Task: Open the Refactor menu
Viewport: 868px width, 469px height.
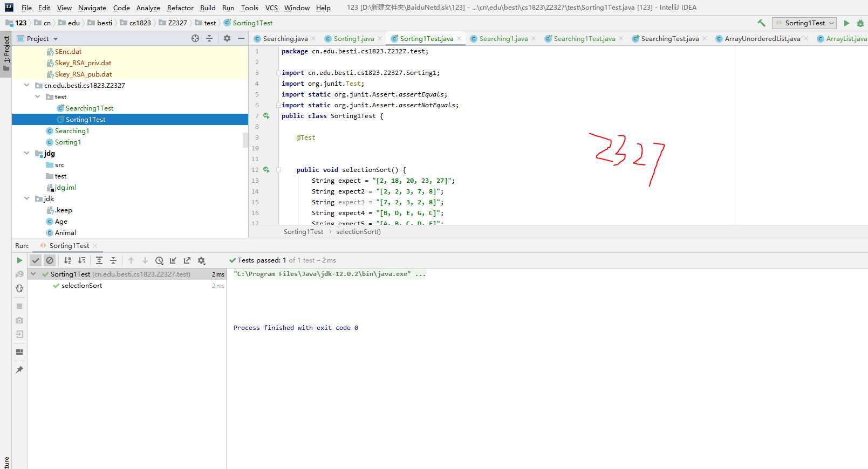Action: pos(180,8)
